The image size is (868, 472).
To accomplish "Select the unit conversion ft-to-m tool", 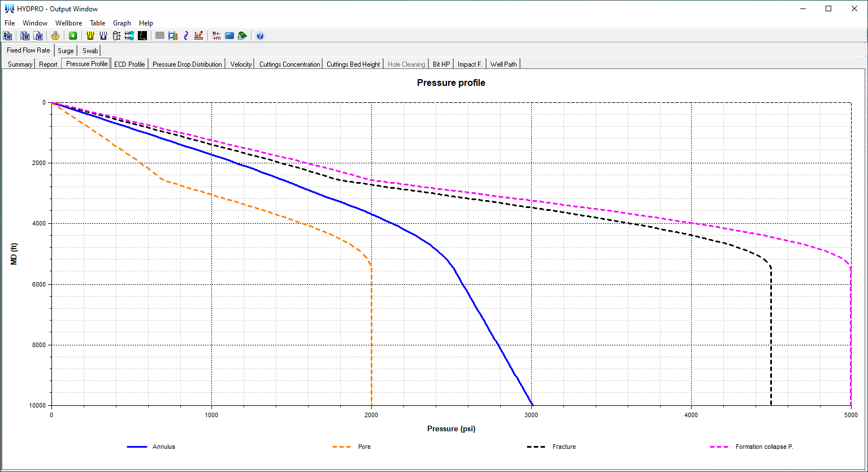I will tap(216, 36).
